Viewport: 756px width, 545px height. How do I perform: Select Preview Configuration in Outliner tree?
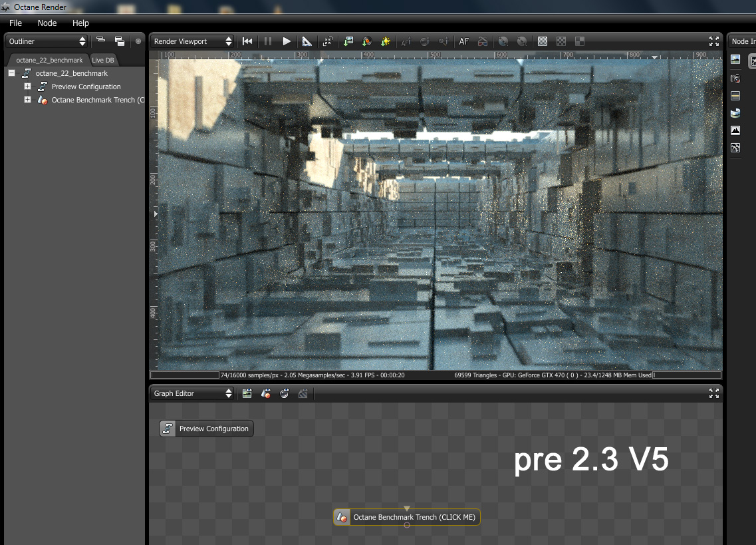coord(86,87)
